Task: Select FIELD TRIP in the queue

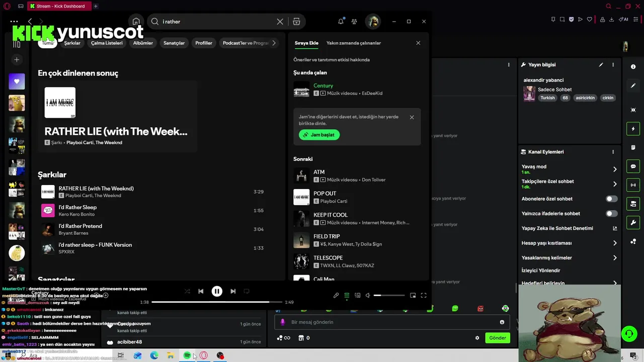Action: point(357,240)
